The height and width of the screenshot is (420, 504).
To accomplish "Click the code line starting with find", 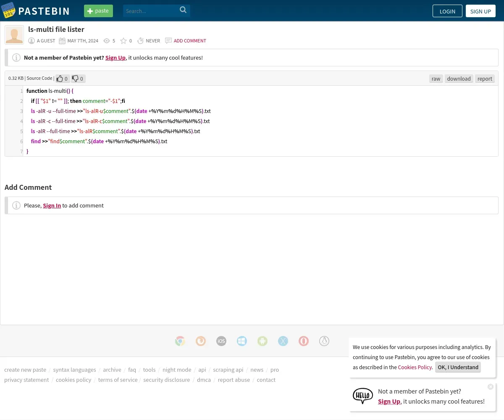I will [x=99, y=141].
